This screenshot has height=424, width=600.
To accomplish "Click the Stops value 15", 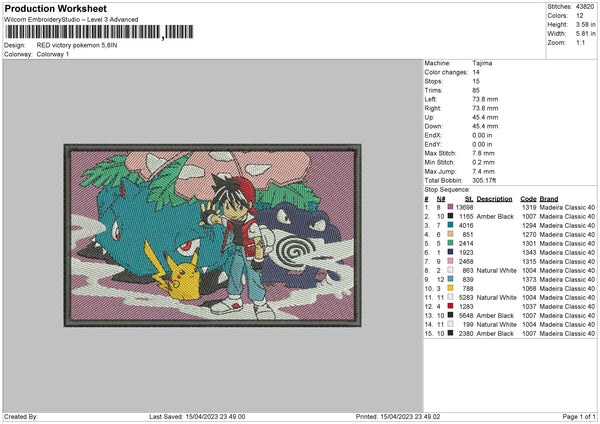I will 476,81.
